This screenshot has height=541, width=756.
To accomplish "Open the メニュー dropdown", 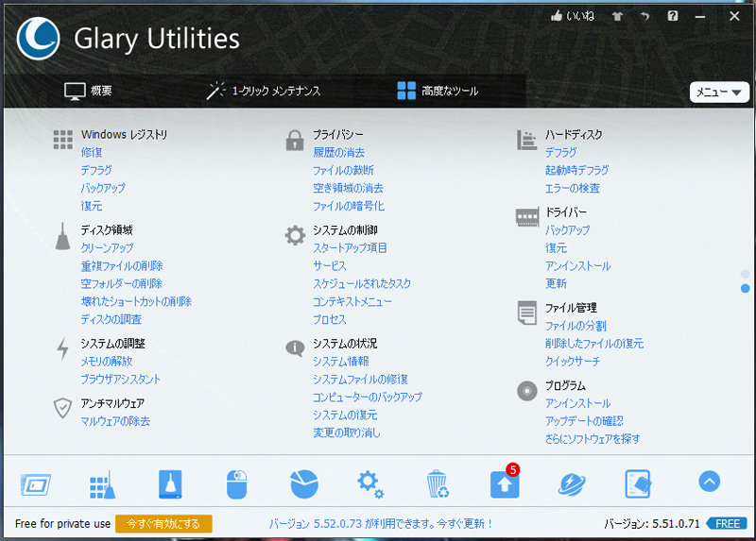I will tap(719, 92).
